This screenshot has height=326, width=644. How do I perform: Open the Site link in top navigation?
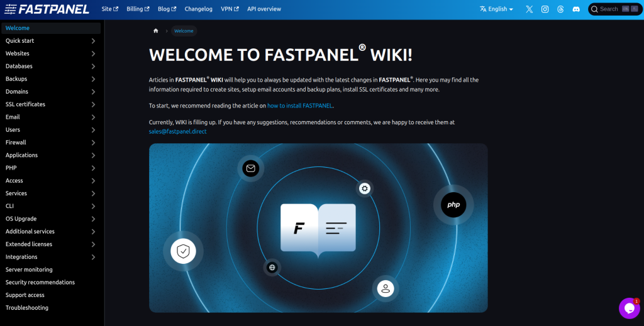109,9
